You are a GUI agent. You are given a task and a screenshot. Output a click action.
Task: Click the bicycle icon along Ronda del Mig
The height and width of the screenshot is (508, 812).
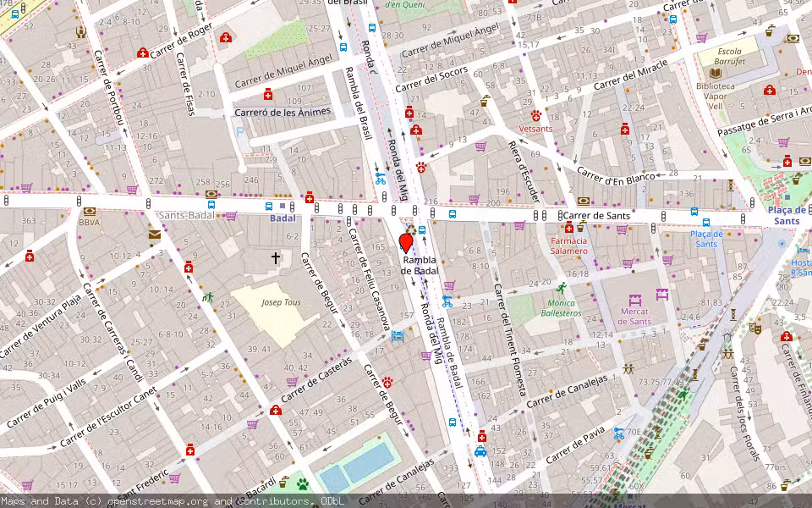(380, 179)
